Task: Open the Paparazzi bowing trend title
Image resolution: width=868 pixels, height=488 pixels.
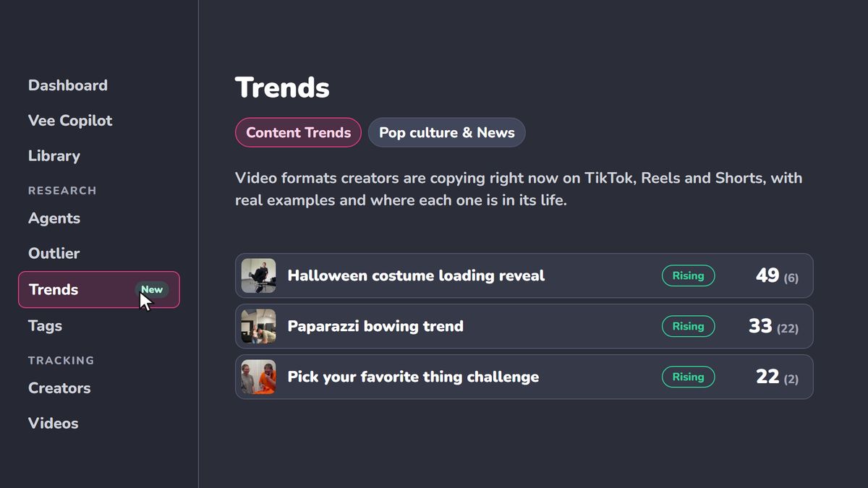Action: (x=375, y=326)
